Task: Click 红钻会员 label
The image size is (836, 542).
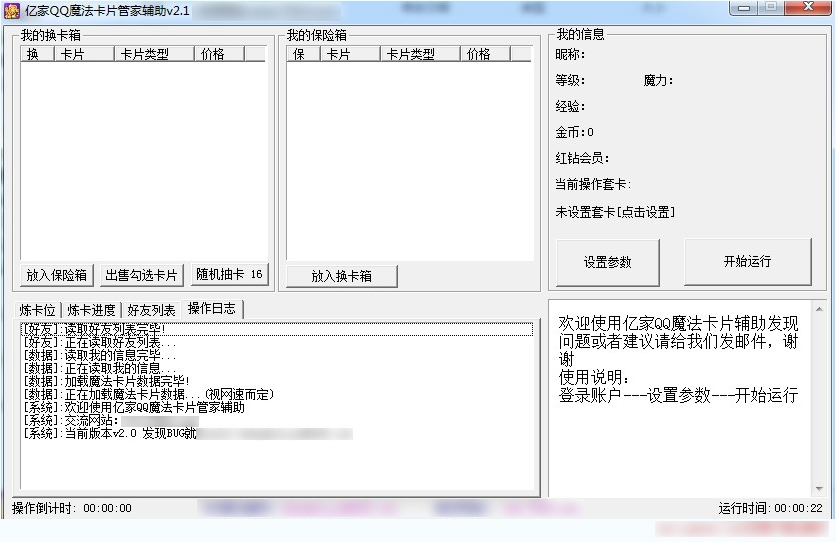Action: pos(582,158)
